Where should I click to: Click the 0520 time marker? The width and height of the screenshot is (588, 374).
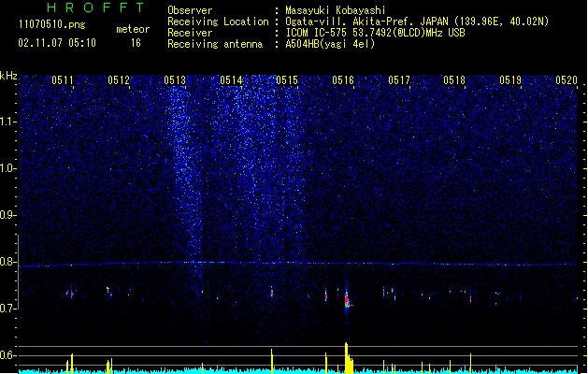(x=566, y=80)
